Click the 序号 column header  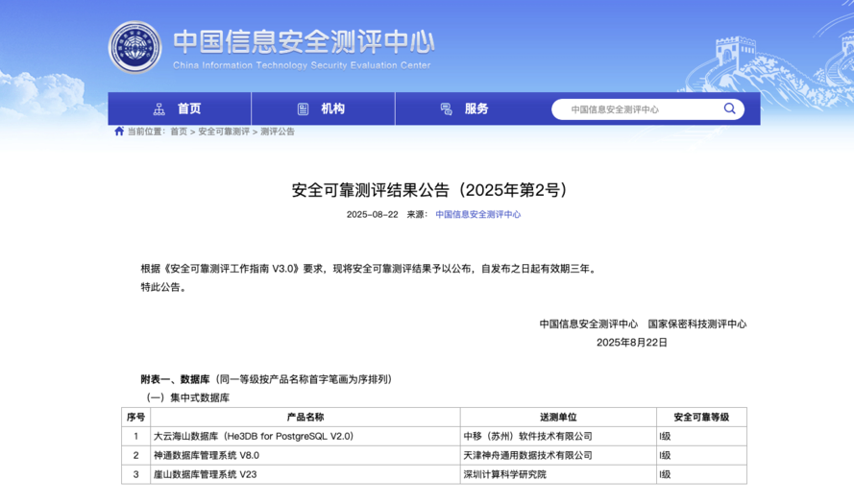pyautogui.click(x=135, y=417)
